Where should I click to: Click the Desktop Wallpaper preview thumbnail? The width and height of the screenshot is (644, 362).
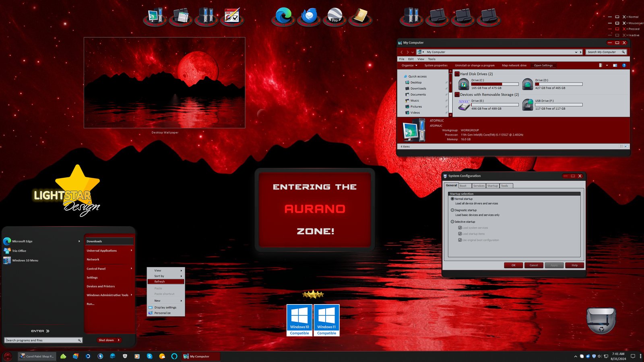tap(165, 83)
